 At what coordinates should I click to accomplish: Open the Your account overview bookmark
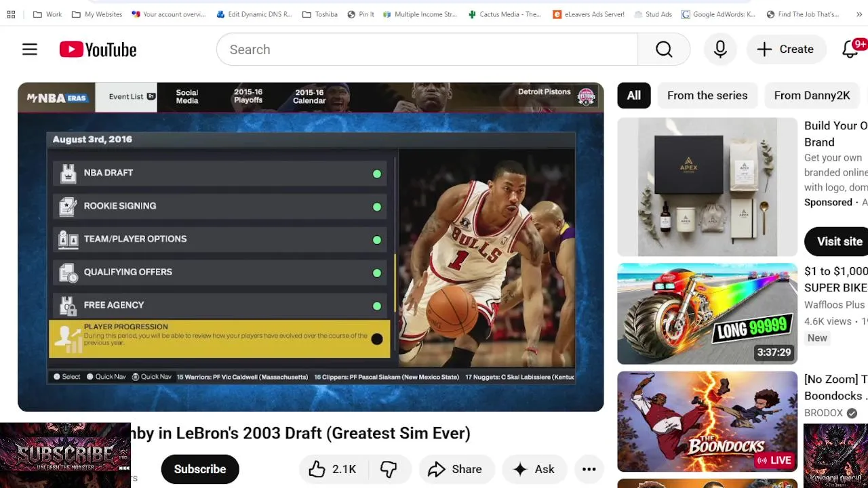coord(170,14)
